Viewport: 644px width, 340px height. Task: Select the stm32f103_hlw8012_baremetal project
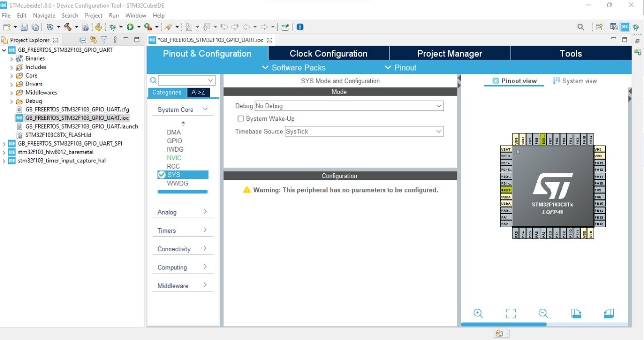pos(55,152)
